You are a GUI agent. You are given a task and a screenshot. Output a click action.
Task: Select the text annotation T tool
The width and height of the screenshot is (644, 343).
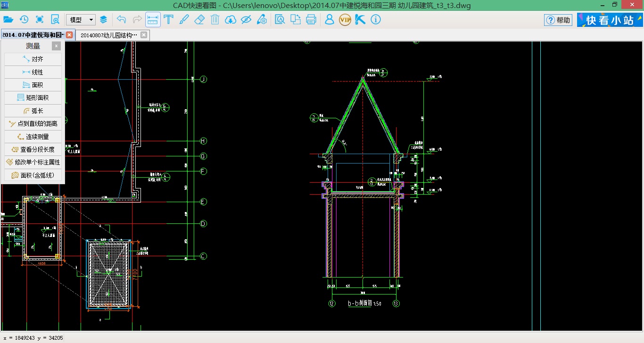[x=168, y=20]
